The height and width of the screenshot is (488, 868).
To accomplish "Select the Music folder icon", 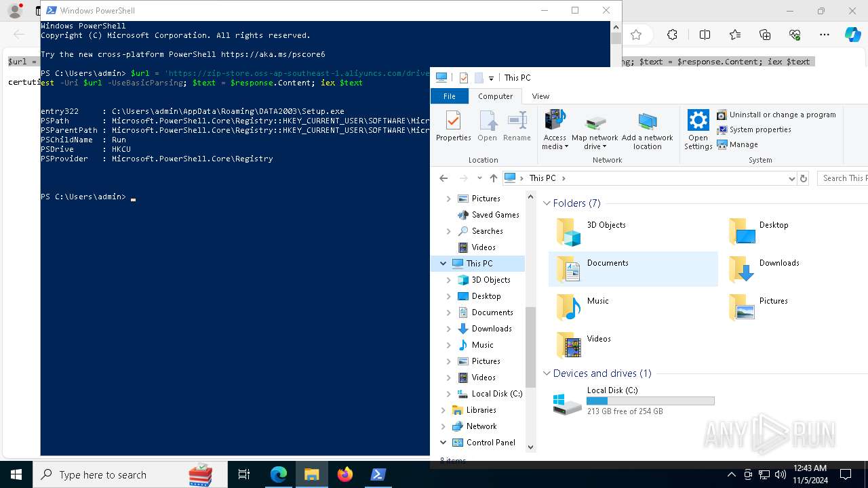I will (568, 307).
